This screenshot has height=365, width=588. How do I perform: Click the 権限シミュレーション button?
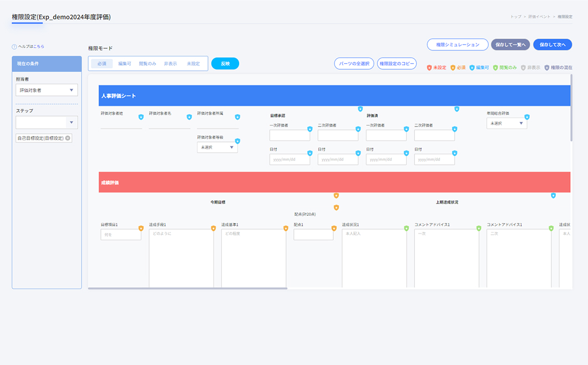457,44
